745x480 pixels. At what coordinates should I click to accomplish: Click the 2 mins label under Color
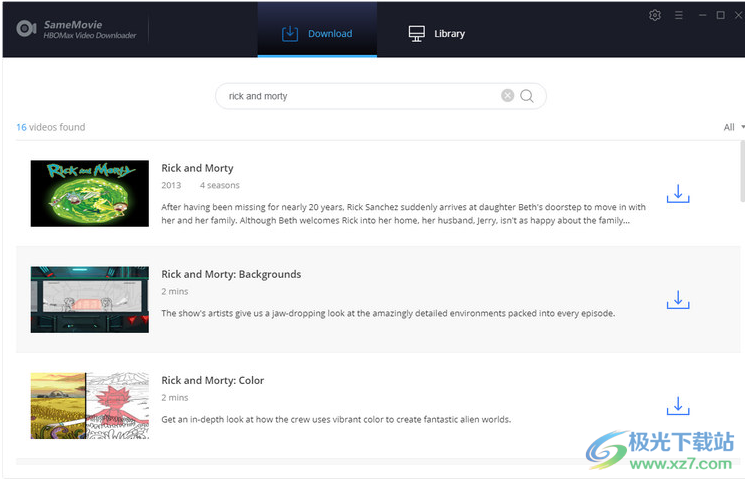[x=175, y=397]
